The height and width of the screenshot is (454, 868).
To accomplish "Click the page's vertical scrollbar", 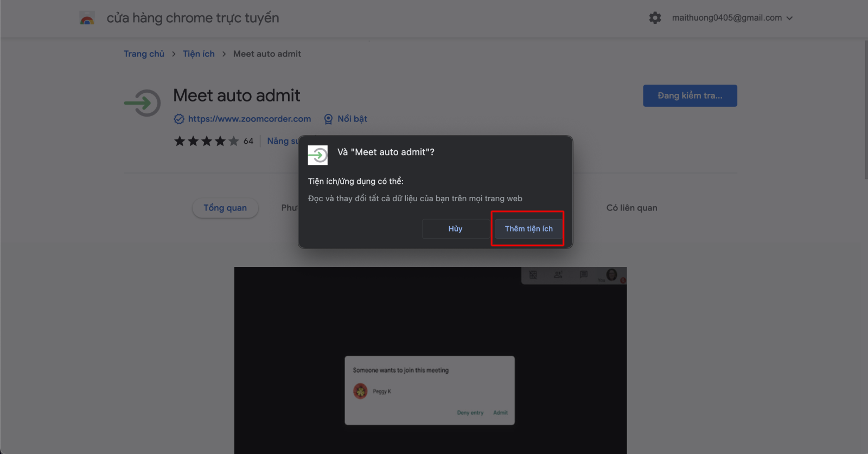I will [866, 108].
